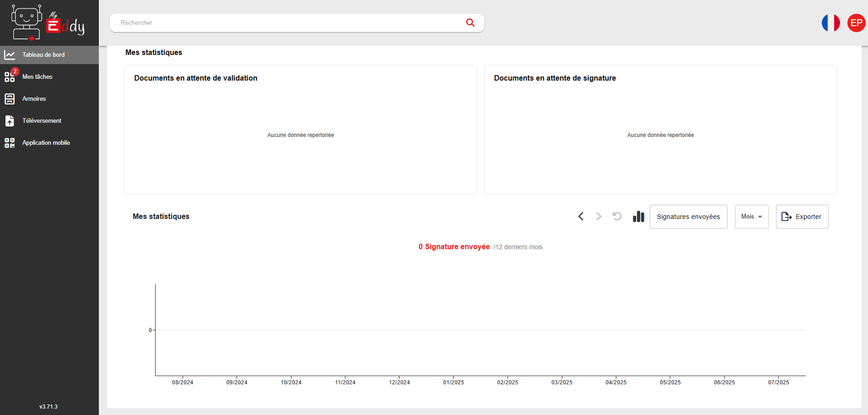This screenshot has height=415, width=868.
Task: Click the '0 Signature envoyée' total
Action: 454,246
